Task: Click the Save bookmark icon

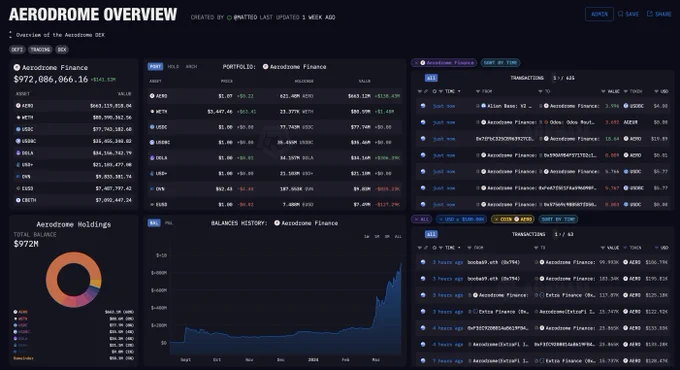Action: [x=621, y=14]
